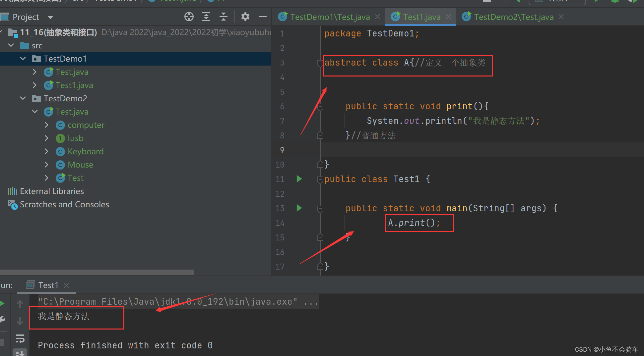Image resolution: width=644 pixels, height=356 pixels.
Task: Fold print method at line 6
Action: point(320,107)
